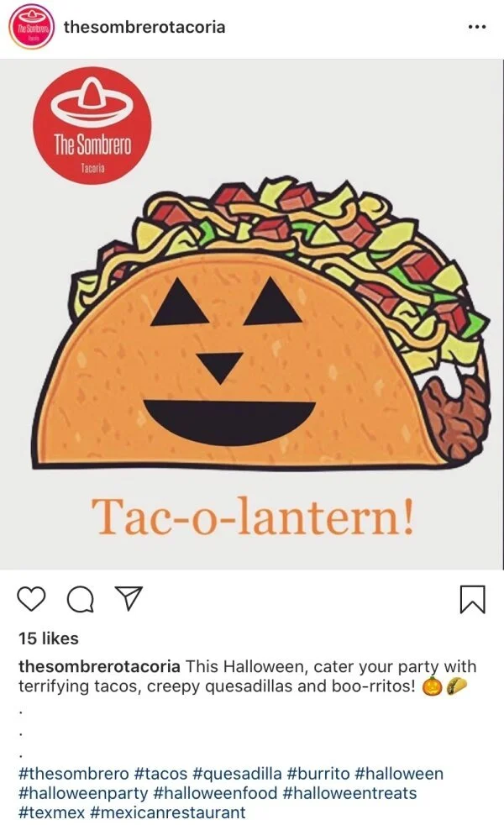The height and width of the screenshot is (825, 504).
Task: Open the #tacos hashtag
Action: pyautogui.click(x=161, y=774)
